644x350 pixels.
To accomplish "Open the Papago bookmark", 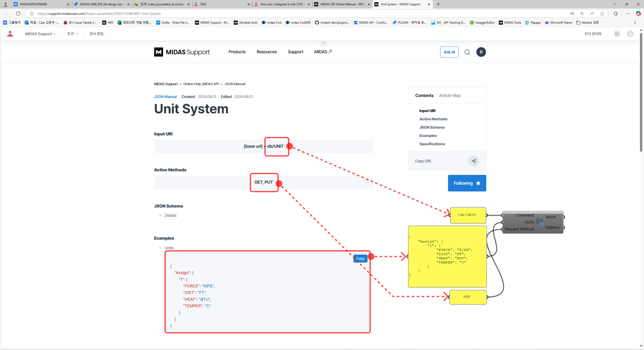I will click(x=533, y=22).
